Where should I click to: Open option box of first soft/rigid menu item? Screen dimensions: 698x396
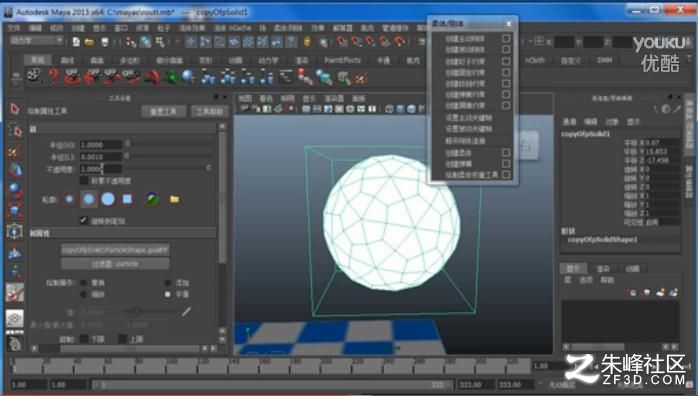[506, 38]
